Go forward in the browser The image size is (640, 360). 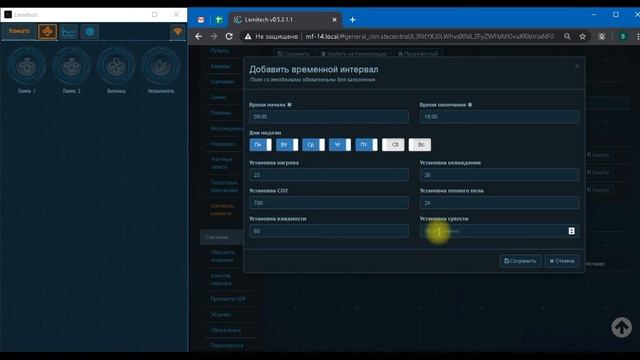214,36
